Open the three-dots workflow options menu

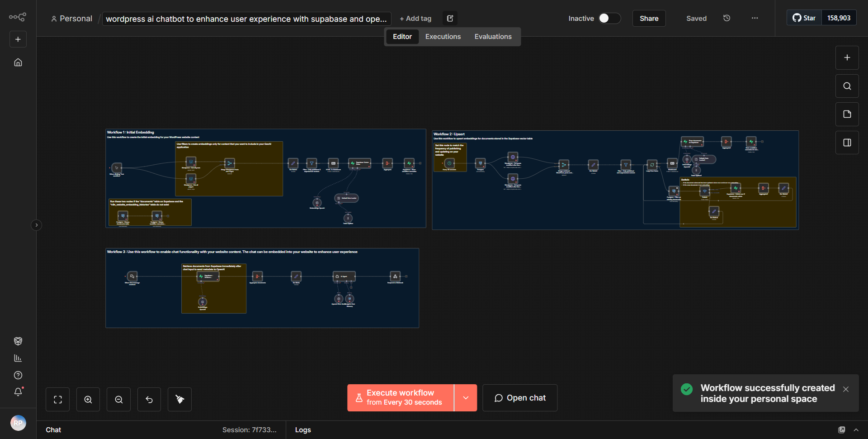pos(755,18)
